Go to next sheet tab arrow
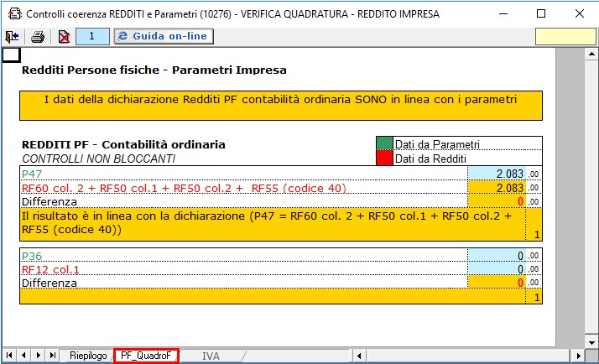This screenshot has height=364, width=599. (x=39, y=356)
